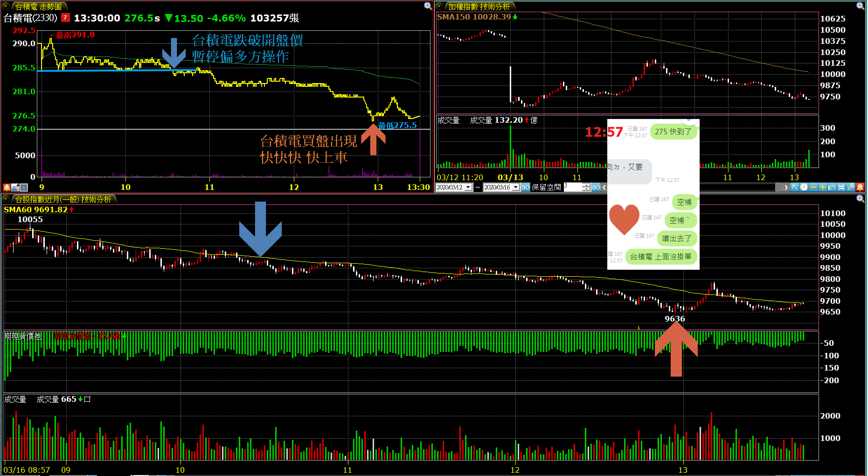Zoom out with the minus icon in the index toolbar
Screen dimensions: 868x476
click(x=813, y=187)
